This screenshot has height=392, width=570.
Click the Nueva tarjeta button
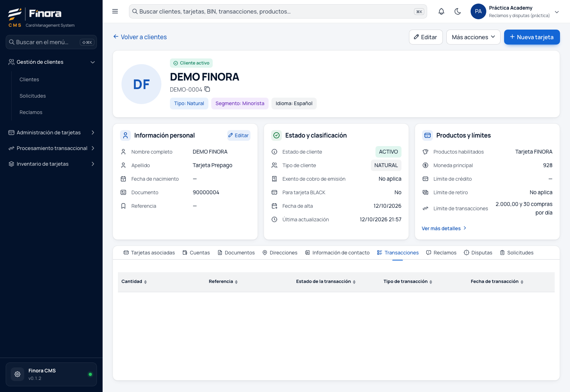click(x=532, y=37)
